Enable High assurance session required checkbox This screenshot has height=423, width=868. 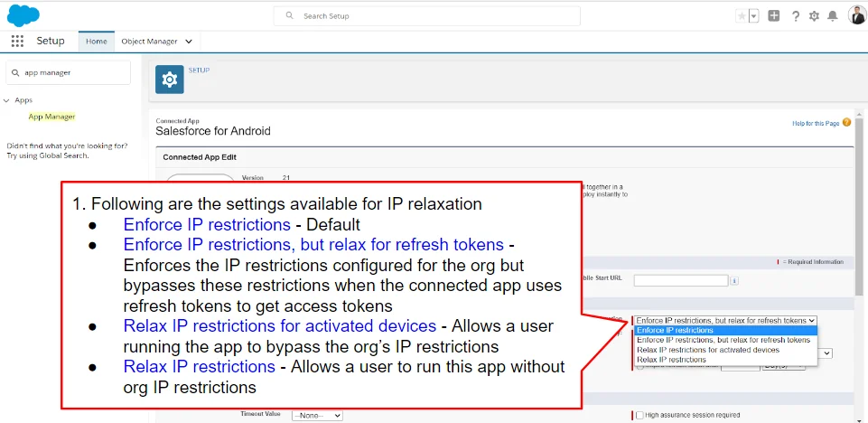point(639,415)
